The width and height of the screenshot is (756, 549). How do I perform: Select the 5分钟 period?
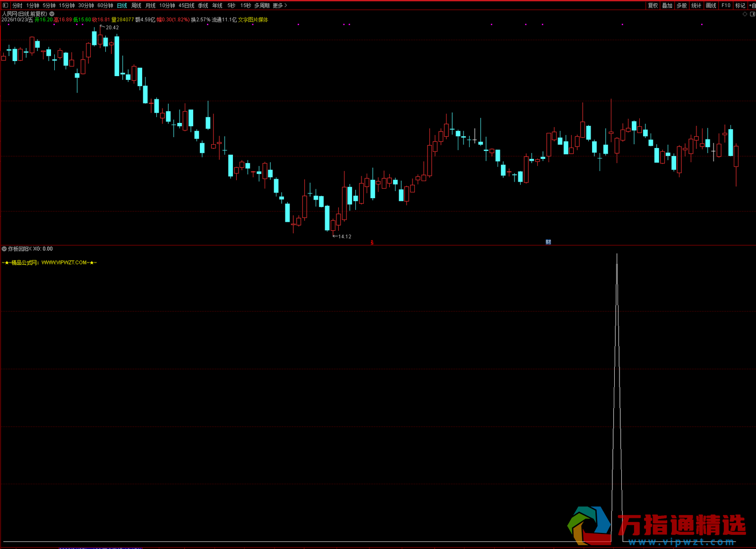49,6
